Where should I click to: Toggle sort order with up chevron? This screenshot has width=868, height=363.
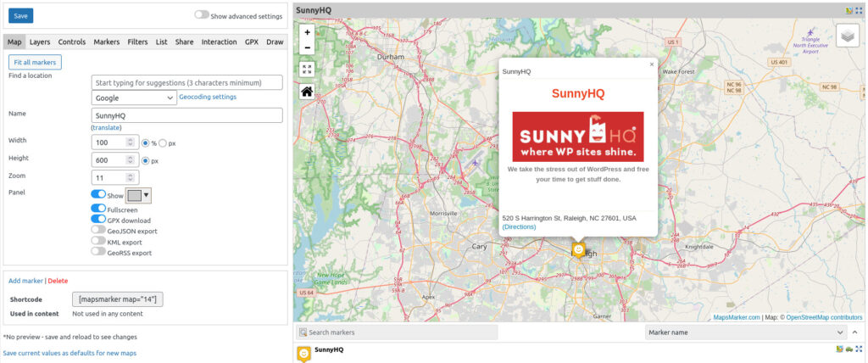pos(856,332)
